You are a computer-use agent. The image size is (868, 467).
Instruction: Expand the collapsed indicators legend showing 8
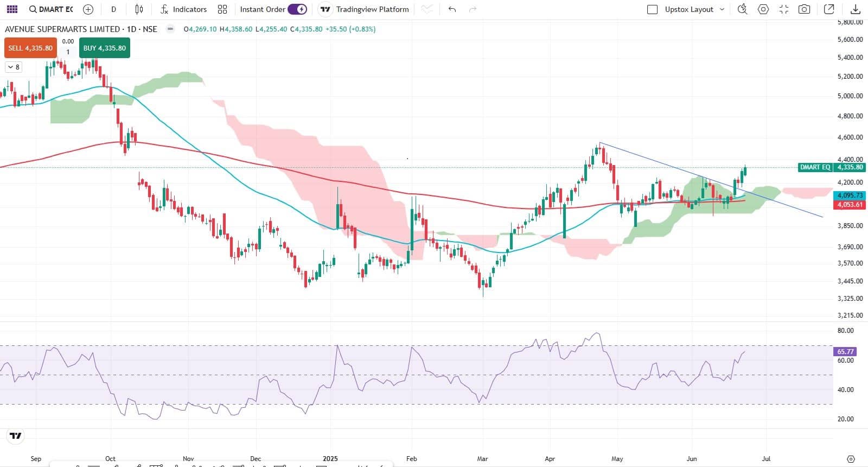click(14, 67)
